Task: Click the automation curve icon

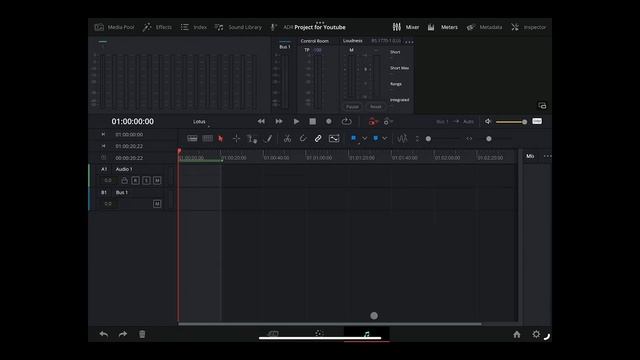Action: click(x=334, y=139)
